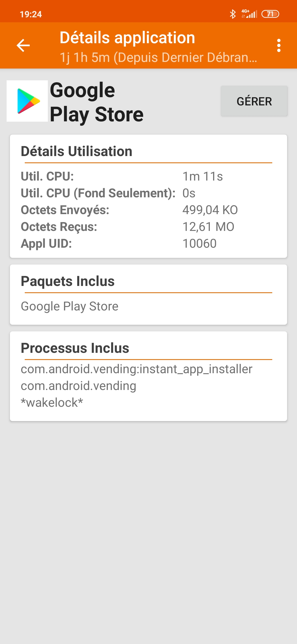This screenshot has height=644, width=297.
Task: Tap the battery level indicator
Action: click(x=270, y=14)
